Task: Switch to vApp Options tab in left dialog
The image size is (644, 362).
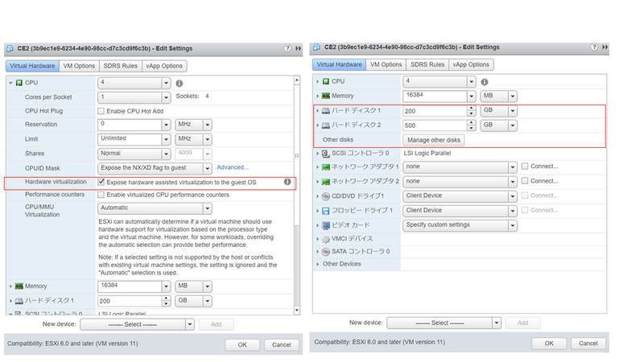Action: (164, 66)
